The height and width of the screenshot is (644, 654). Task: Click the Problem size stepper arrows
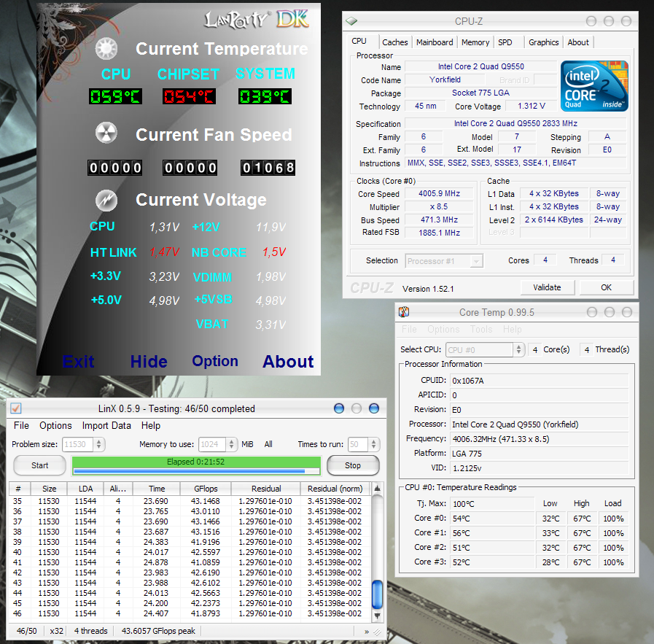click(99, 444)
